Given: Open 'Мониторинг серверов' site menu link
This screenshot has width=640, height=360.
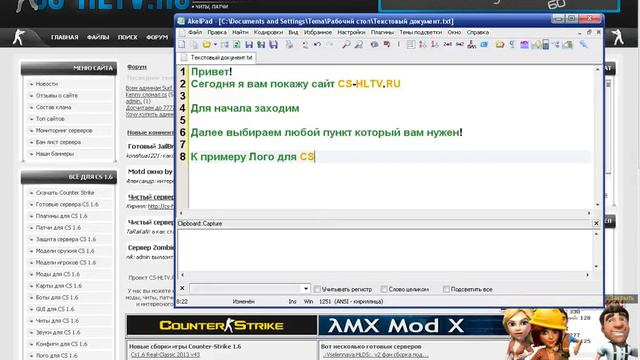Looking at the screenshot, I should point(64,131).
